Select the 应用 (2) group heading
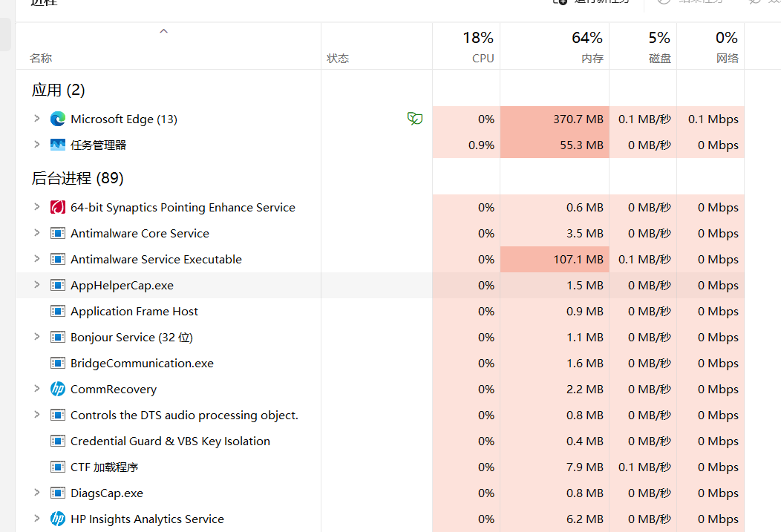The image size is (781, 532). (x=58, y=90)
